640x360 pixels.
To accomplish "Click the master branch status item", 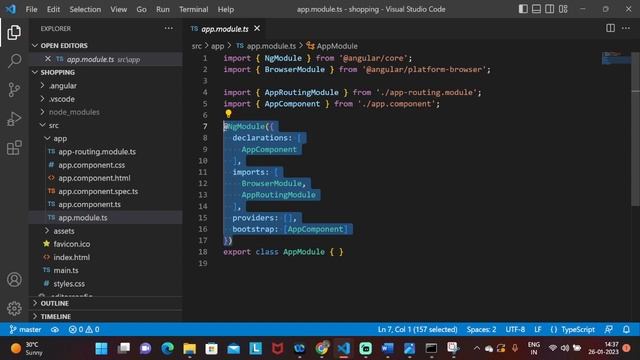I will [25, 329].
